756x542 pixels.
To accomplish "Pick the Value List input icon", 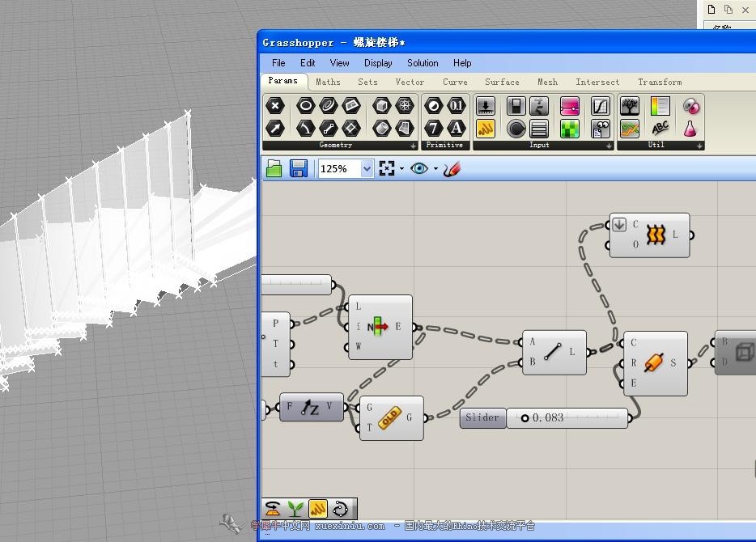I will pyautogui.click(x=538, y=129).
